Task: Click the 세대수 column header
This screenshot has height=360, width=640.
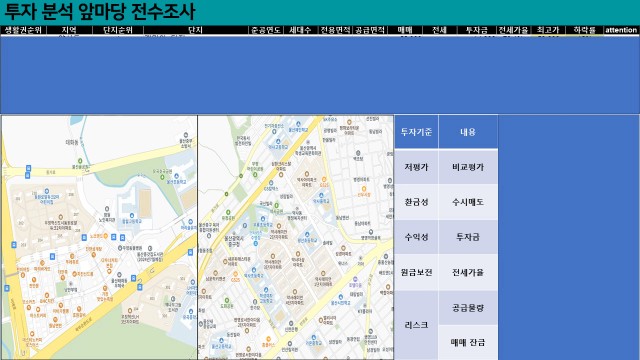Action: 300,30
